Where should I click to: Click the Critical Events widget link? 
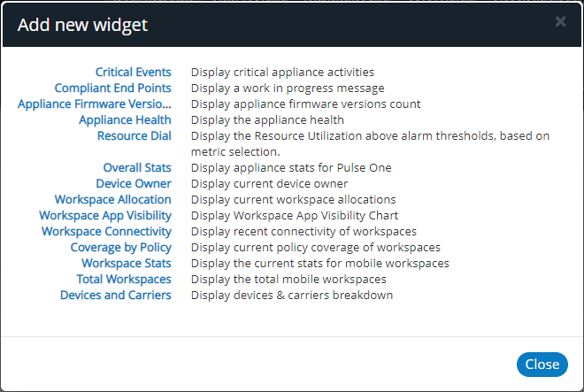tap(134, 72)
